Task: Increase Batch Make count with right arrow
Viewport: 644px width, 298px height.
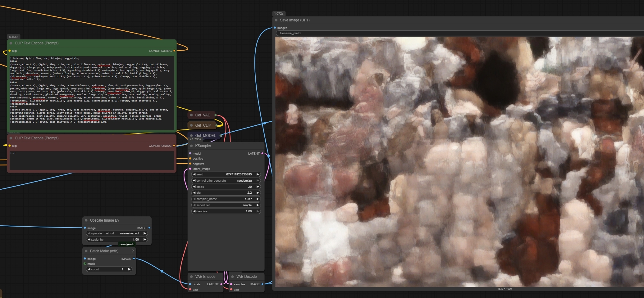Action: tap(129, 269)
